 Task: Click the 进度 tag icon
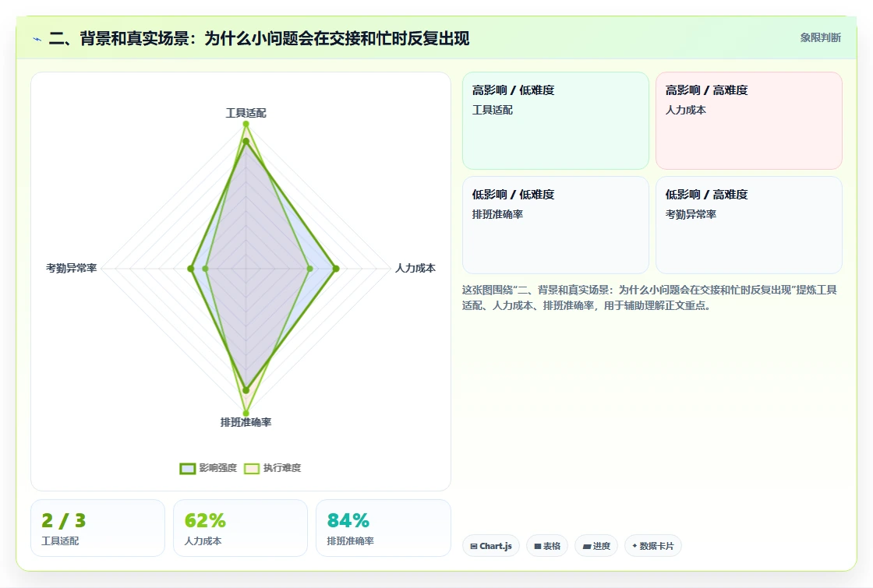[587, 546]
